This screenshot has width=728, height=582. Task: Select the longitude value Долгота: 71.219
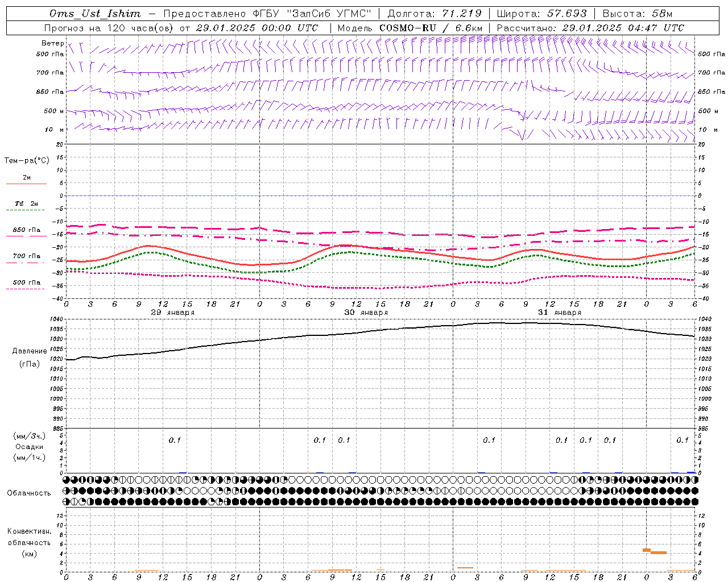[x=434, y=14]
